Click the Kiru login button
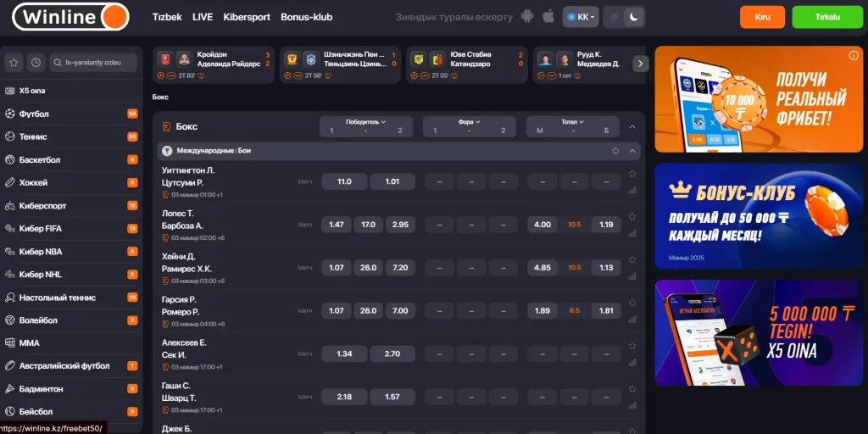Screen dimensions: 868x434 pyautogui.click(x=762, y=17)
